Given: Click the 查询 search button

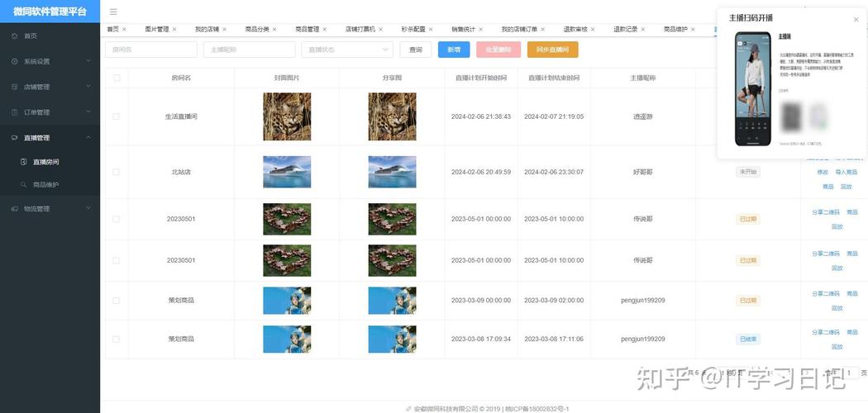Looking at the screenshot, I should tap(416, 50).
